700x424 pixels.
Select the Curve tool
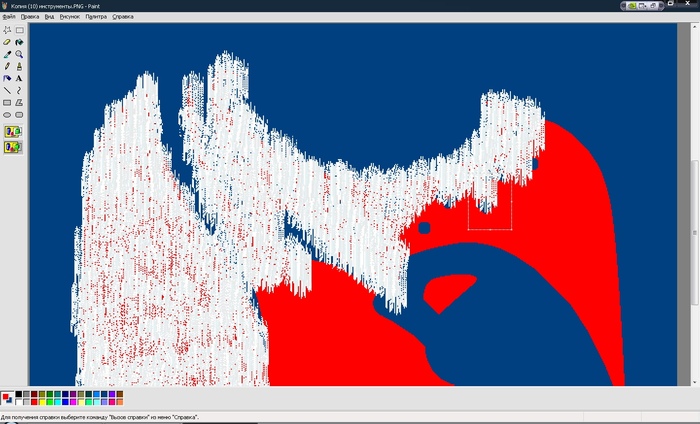tap(19, 90)
